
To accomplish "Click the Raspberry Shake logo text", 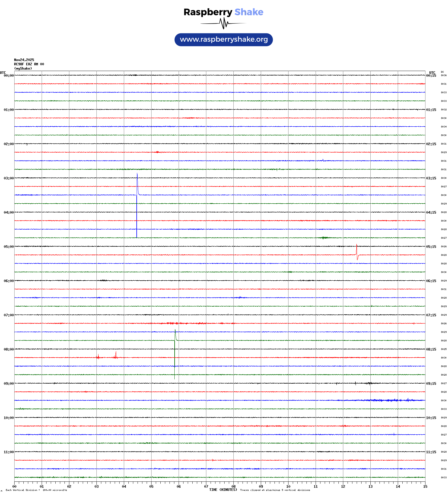I will coord(223,12).
